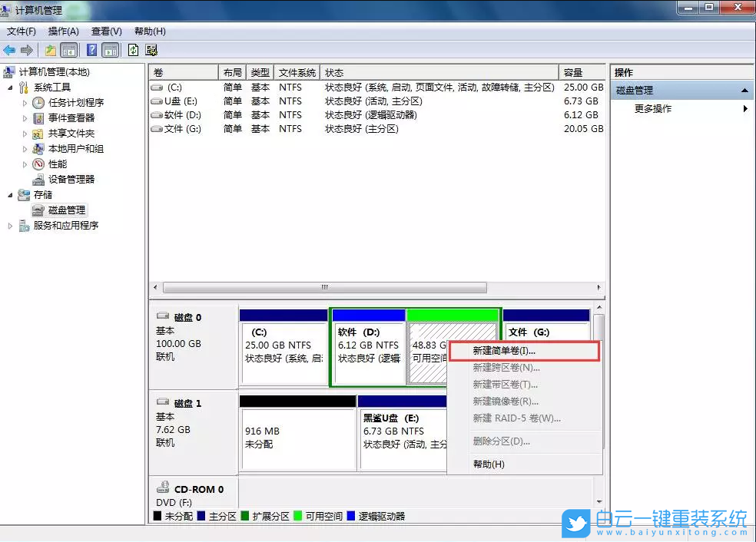
Task: Click the blue Help question mark icon
Action: (x=91, y=50)
